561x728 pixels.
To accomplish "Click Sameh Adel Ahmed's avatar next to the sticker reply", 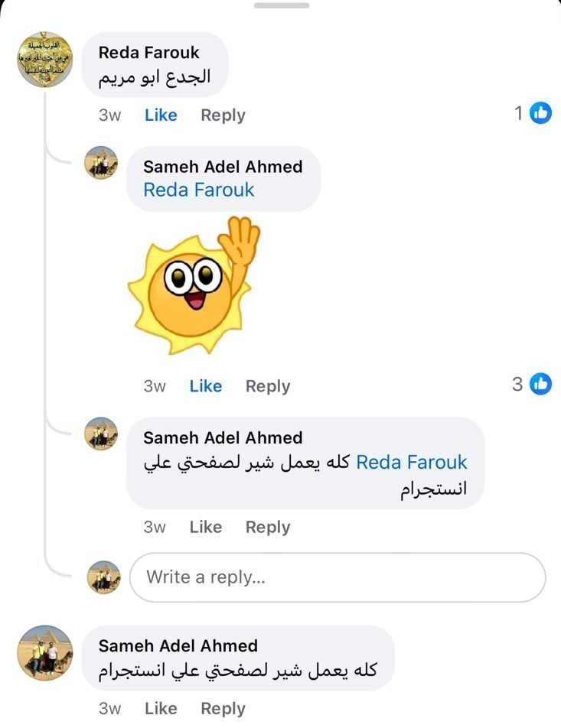I will 102,163.
